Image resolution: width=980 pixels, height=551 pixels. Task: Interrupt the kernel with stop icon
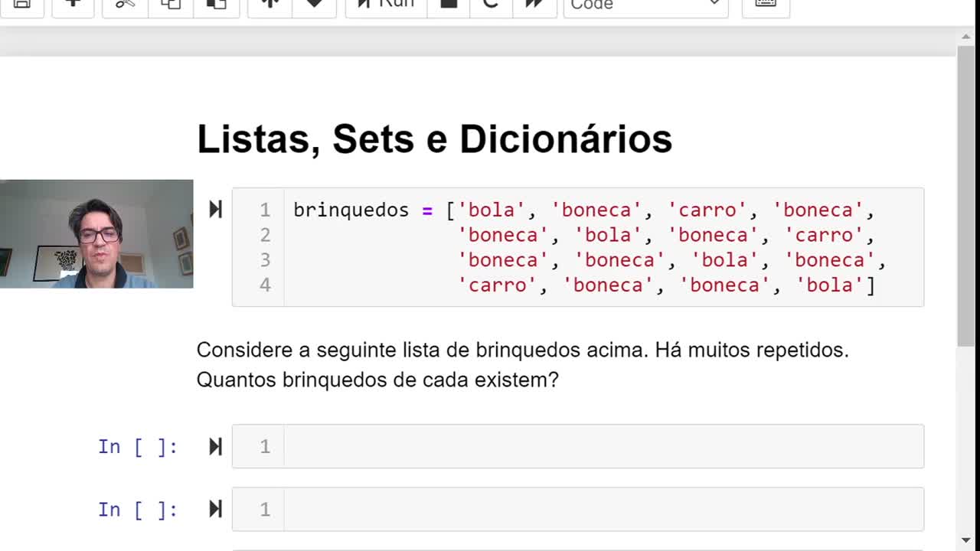[x=449, y=5]
